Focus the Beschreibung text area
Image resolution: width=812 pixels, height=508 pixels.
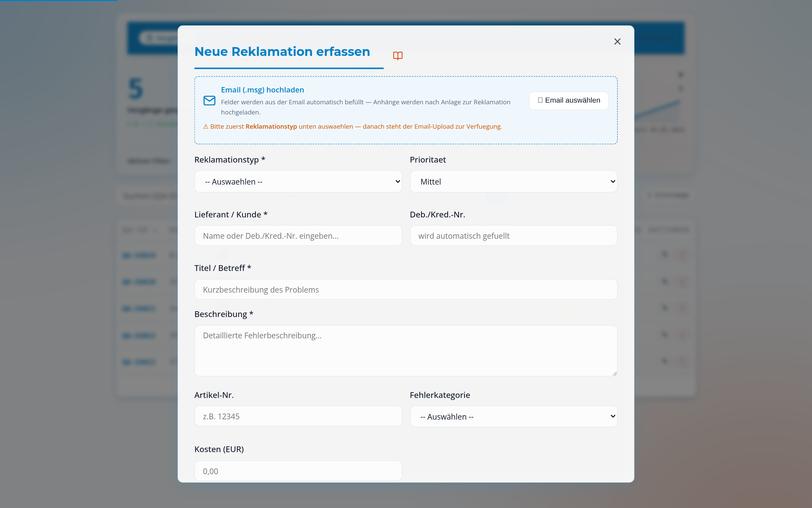[x=406, y=351]
